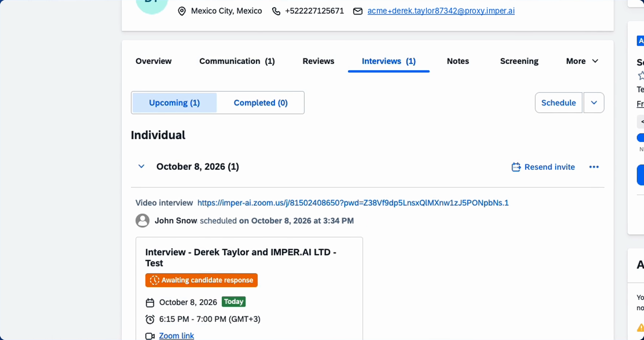644x340 pixels.
Task: Select the Interviews (1) tab
Action: tap(389, 61)
